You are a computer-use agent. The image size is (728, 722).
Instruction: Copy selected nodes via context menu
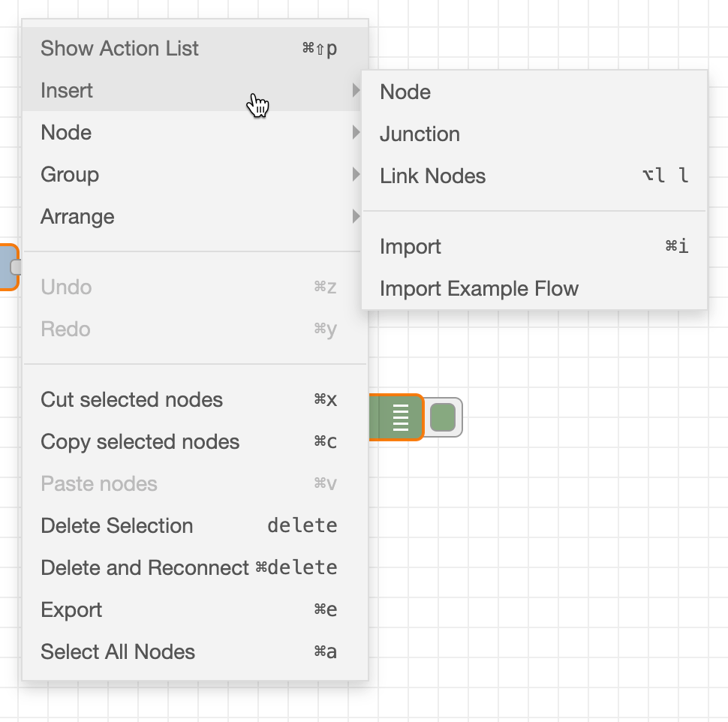(195, 442)
